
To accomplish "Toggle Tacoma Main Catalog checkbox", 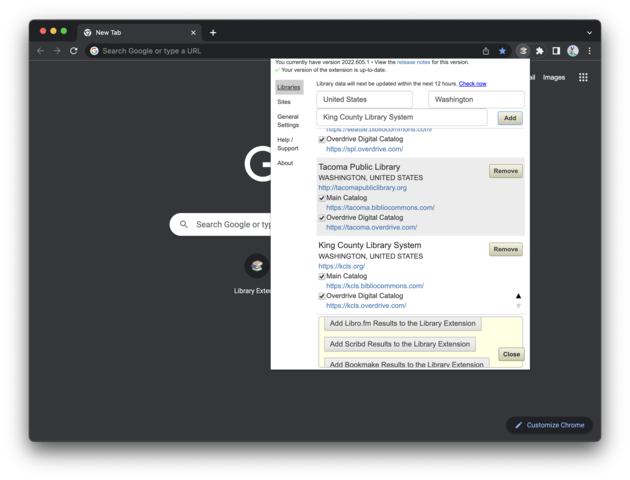I will point(322,198).
